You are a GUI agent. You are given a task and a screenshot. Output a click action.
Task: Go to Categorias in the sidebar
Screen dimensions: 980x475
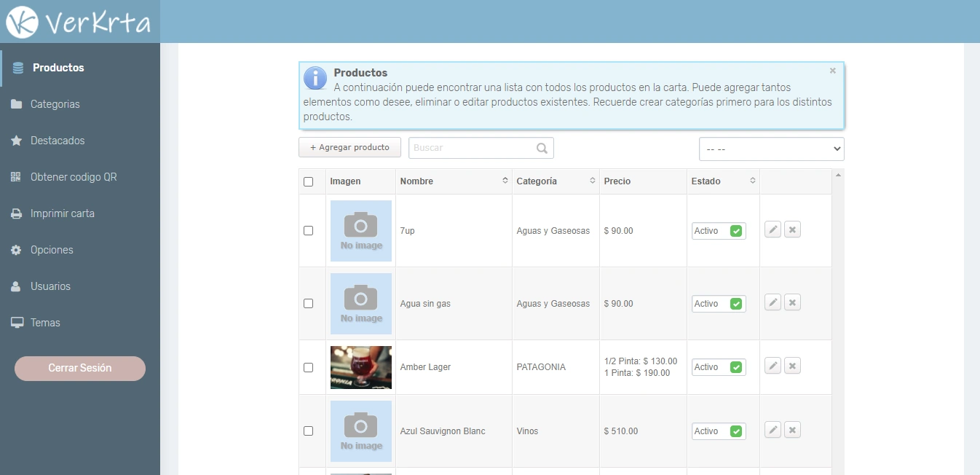coord(55,104)
